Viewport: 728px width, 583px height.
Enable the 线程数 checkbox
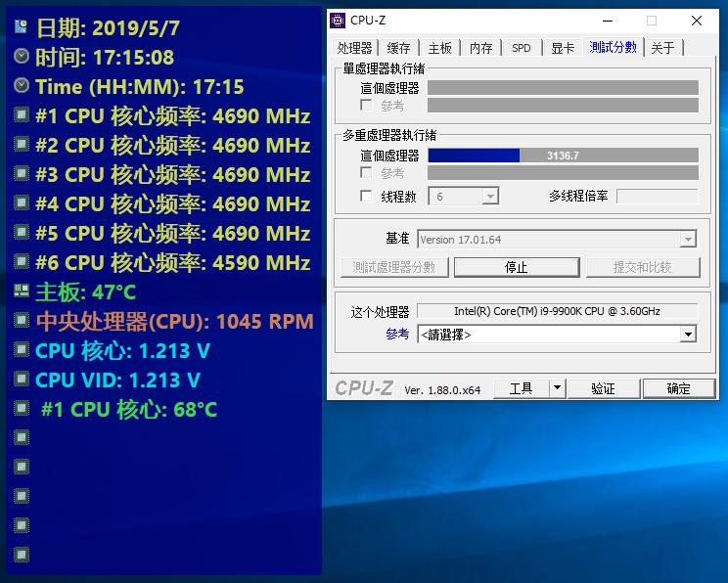click(x=366, y=196)
